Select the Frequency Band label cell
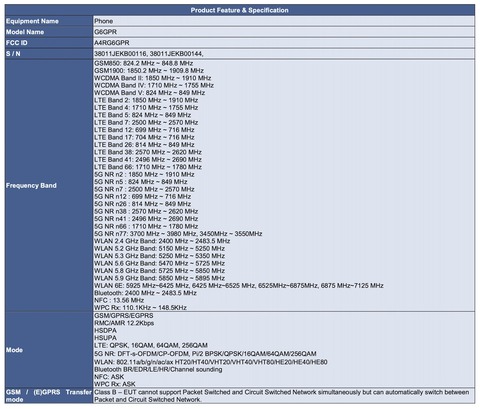The width and height of the screenshot is (480, 409). point(49,185)
